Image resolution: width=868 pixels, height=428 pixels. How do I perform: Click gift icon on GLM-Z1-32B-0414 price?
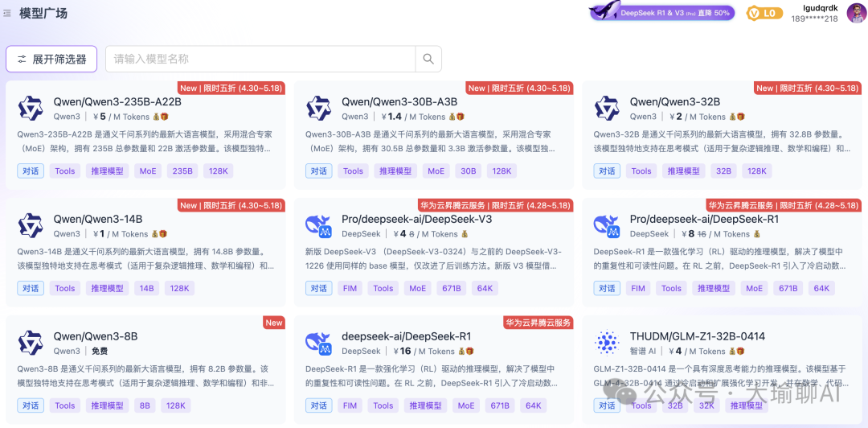(741, 351)
